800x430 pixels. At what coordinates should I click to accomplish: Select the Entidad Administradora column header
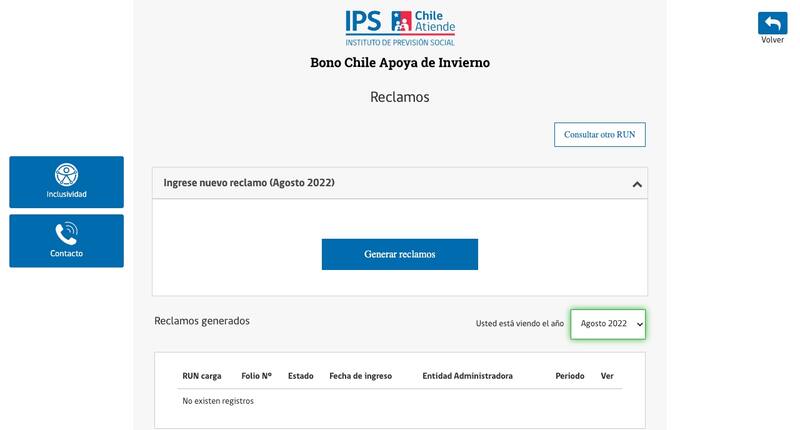[x=467, y=376]
